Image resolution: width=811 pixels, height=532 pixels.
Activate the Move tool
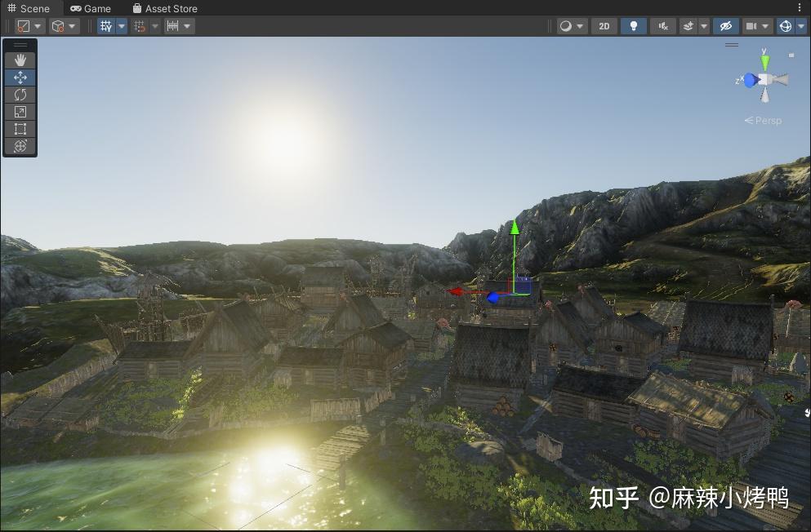(x=20, y=77)
